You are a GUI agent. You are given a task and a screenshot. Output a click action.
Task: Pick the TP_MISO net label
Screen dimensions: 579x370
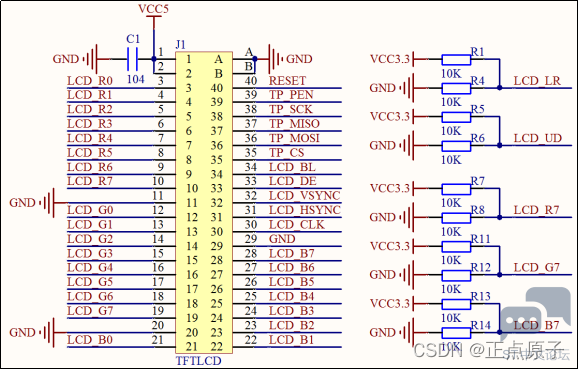[294, 124]
